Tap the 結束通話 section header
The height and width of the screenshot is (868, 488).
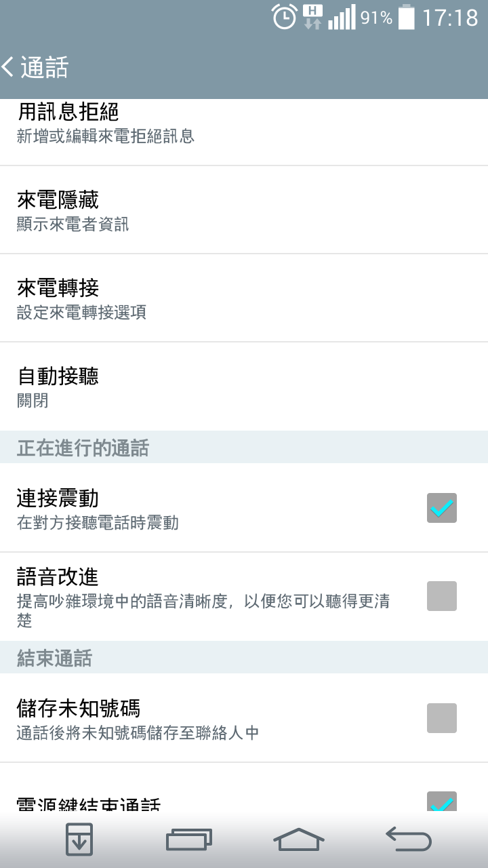[x=54, y=658]
